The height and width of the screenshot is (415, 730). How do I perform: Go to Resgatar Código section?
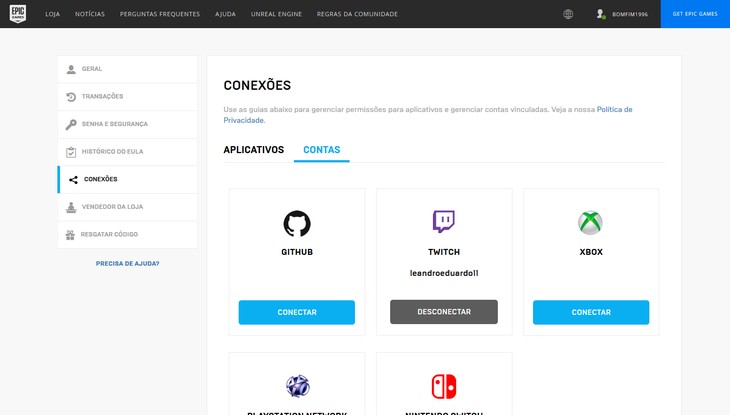(x=128, y=234)
